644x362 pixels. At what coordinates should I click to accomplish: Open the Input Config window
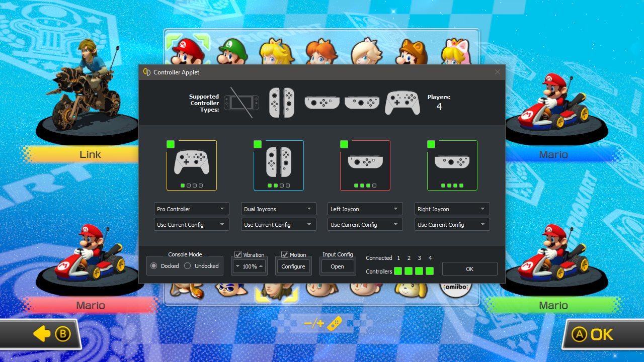click(337, 266)
